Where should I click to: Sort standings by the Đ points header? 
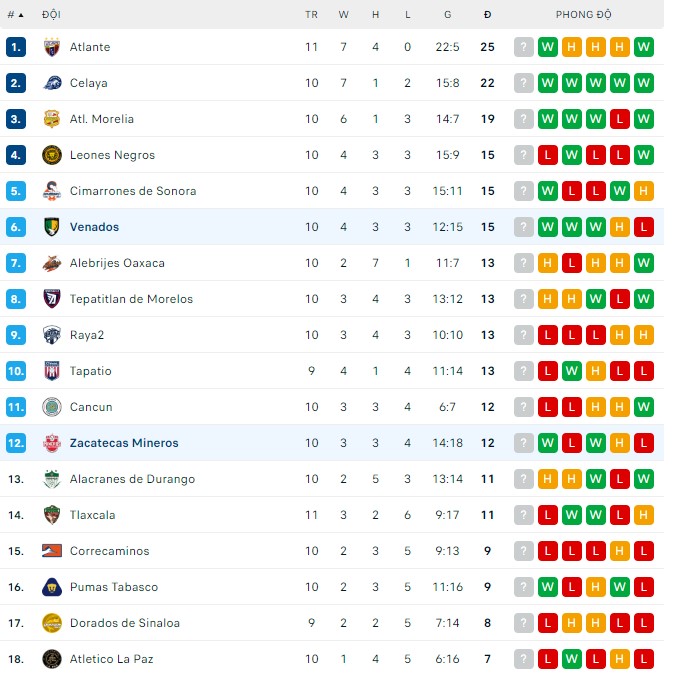coord(487,15)
